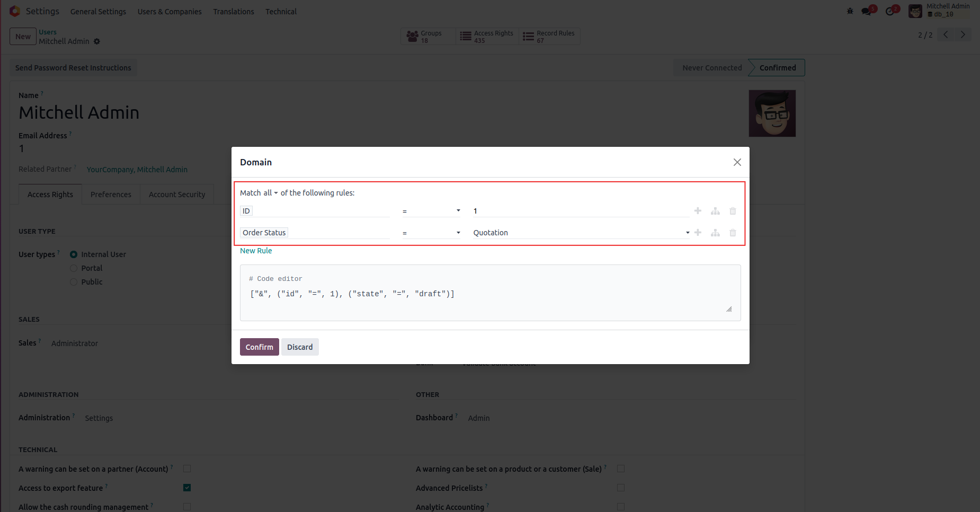Select the Public user type
Viewport: 980px width, 512px height.
[x=74, y=282]
